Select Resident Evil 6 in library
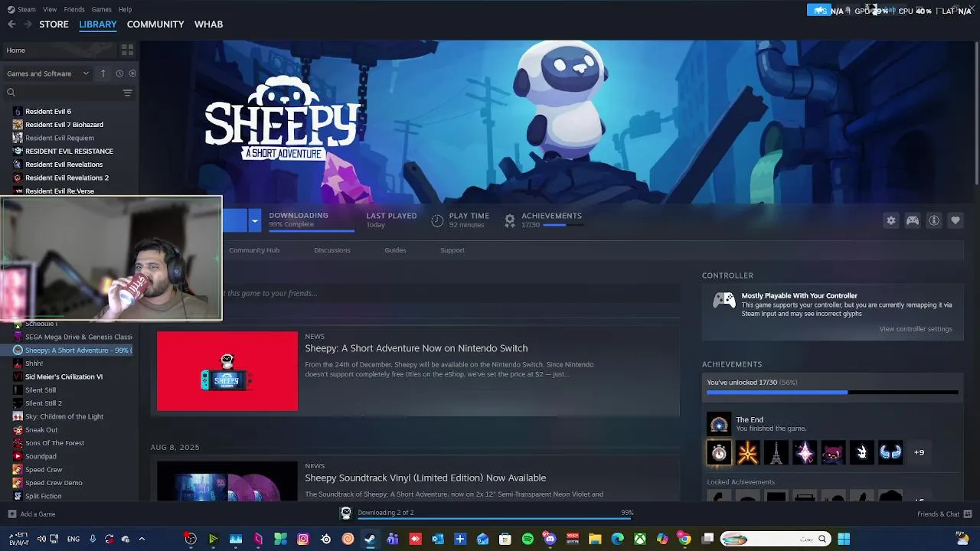 tap(48, 112)
